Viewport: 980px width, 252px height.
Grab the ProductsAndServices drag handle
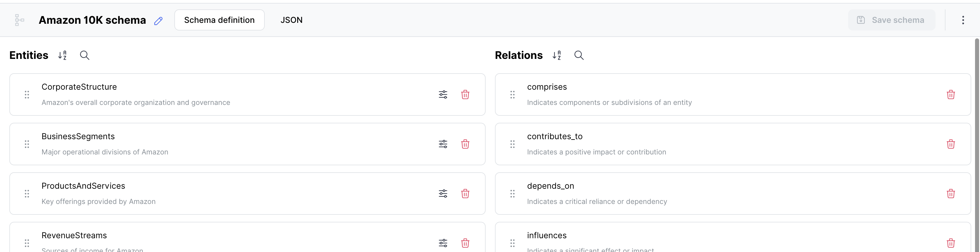(x=27, y=194)
